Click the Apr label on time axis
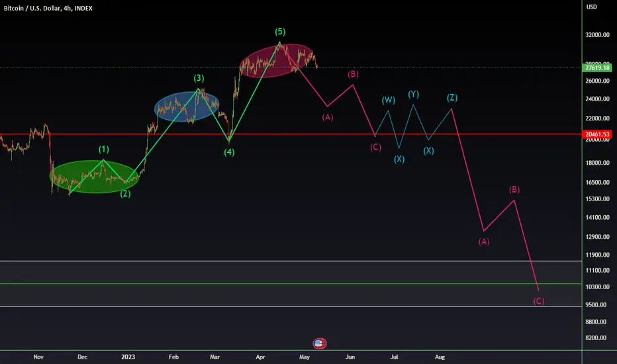Image resolution: width=617 pixels, height=364 pixels. pyautogui.click(x=260, y=357)
